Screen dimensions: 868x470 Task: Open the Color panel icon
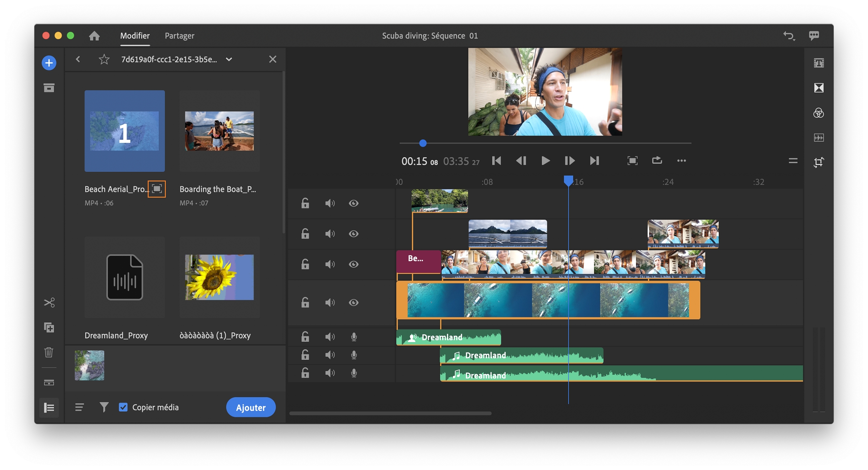click(819, 113)
